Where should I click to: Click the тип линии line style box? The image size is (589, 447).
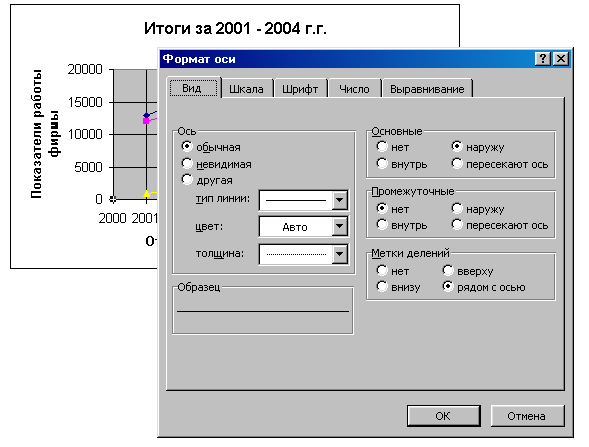[296, 200]
